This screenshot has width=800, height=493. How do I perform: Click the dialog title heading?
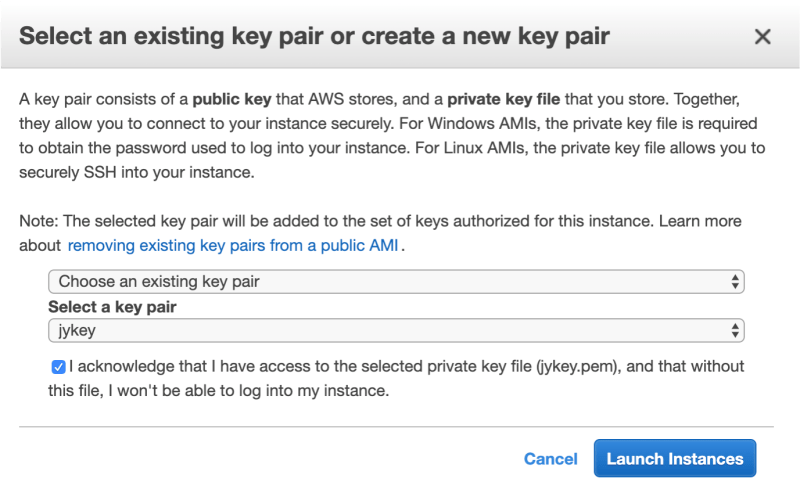click(x=314, y=37)
